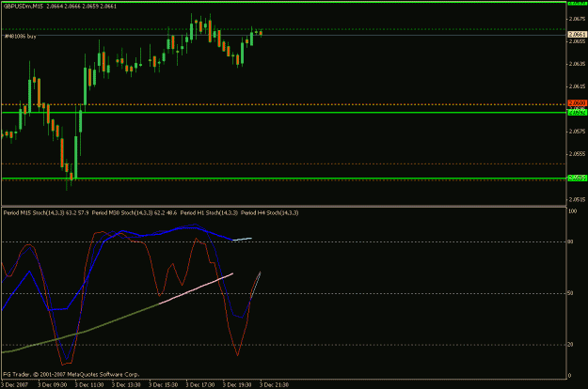
Task: Click the FG Trader MetaQuotes copyright text
Action: [x=72, y=374]
